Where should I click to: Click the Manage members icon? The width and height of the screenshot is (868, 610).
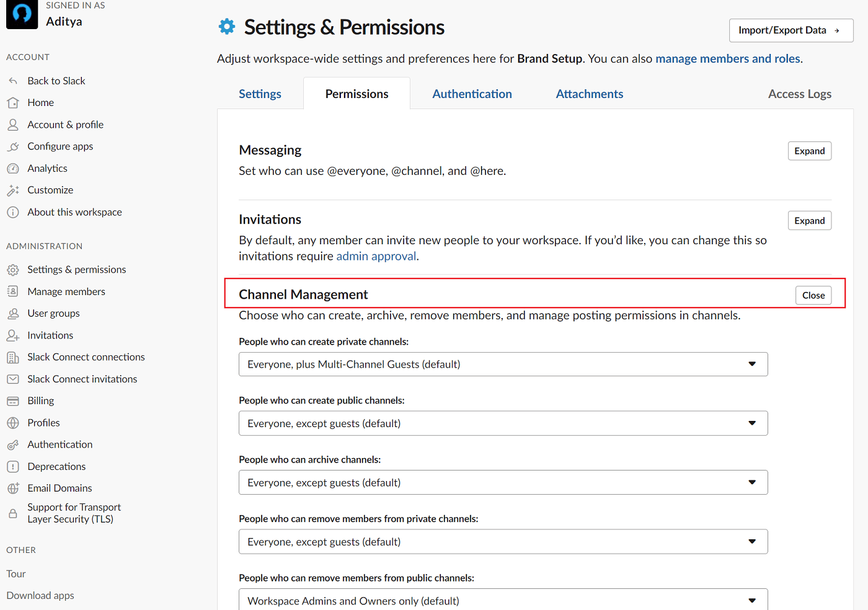(x=13, y=291)
